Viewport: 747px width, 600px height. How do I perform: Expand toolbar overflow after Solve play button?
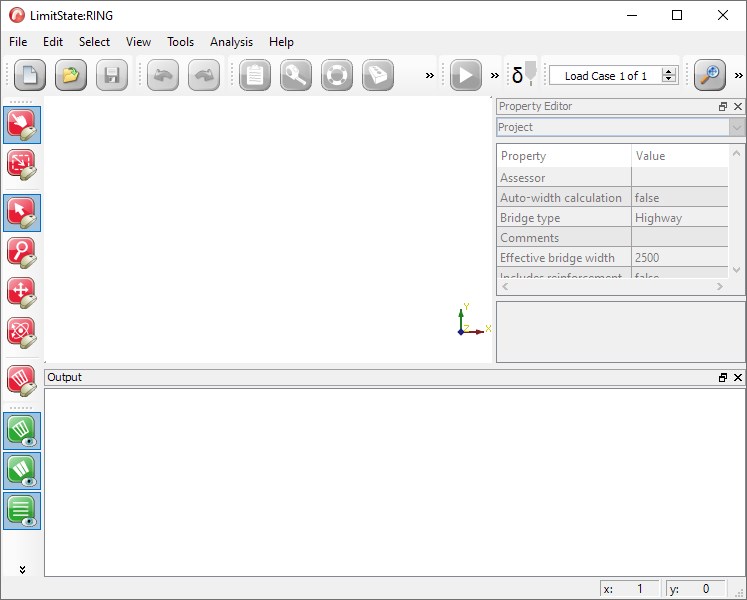[495, 75]
